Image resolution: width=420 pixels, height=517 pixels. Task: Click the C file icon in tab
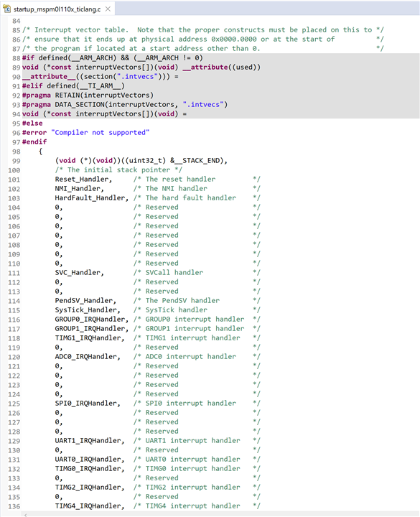(x=6, y=9)
